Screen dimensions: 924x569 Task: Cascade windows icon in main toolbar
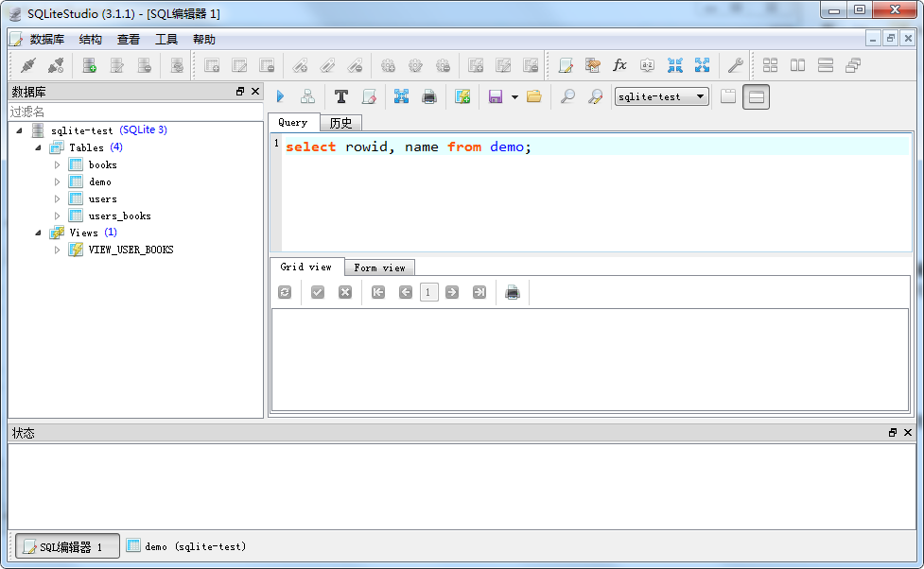coord(853,65)
